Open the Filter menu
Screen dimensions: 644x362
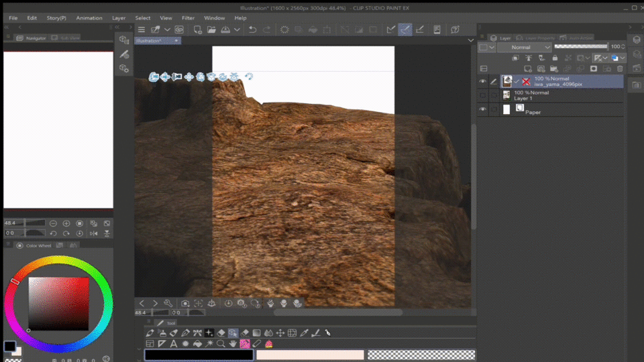(x=188, y=18)
